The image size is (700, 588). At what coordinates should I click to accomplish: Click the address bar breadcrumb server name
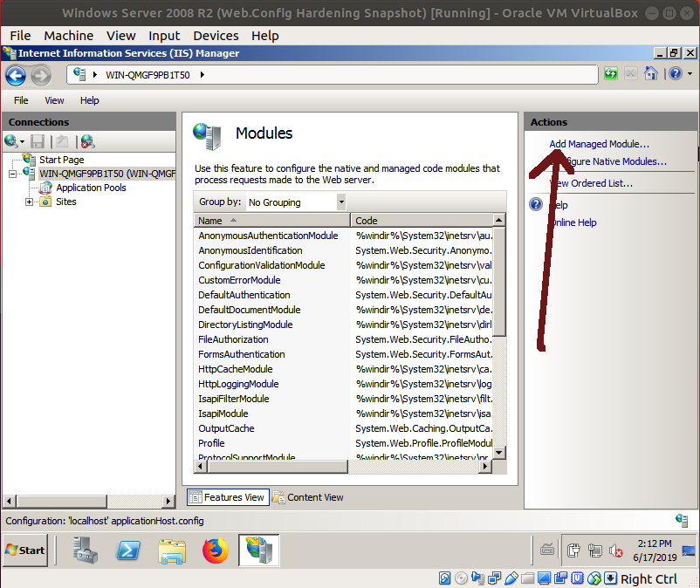pos(148,75)
